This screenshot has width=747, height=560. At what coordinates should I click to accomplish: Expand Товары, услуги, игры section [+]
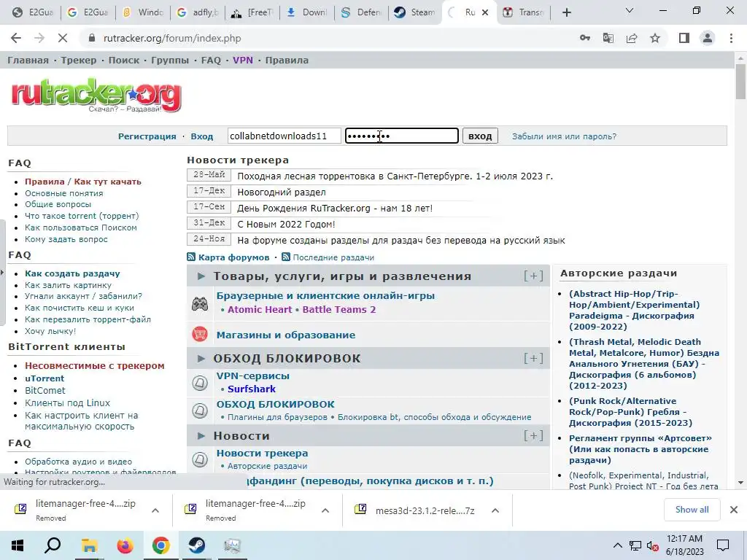pyautogui.click(x=533, y=276)
